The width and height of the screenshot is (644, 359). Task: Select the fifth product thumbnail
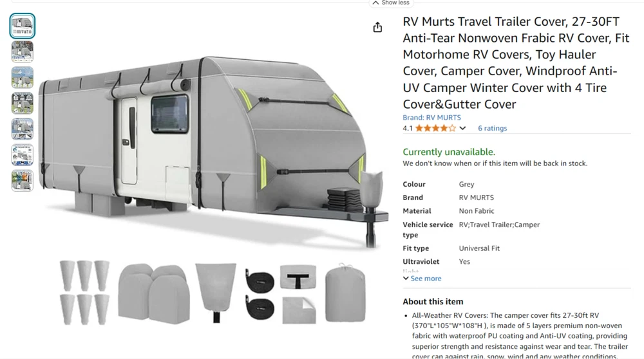(22, 129)
